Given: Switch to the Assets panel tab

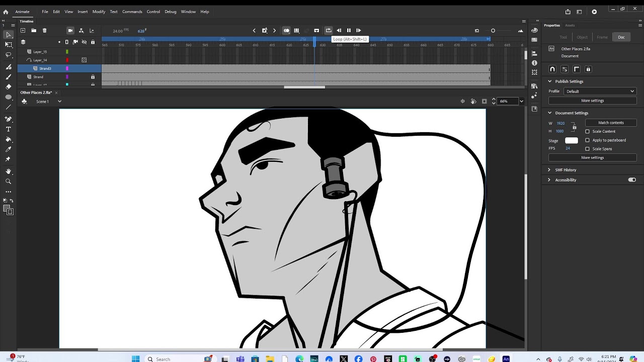Looking at the screenshot, I should click(570, 25).
